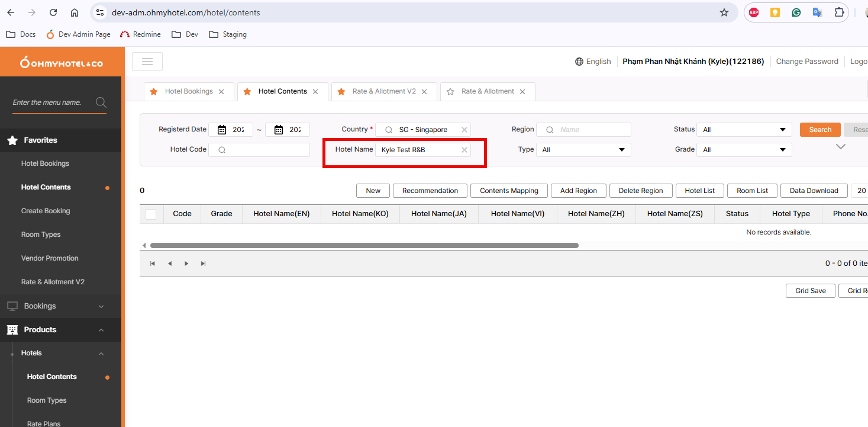Viewport: 868px width, 427px height.
Task: Open the Registered Date end calendar icon
Action: pos(279,130)
